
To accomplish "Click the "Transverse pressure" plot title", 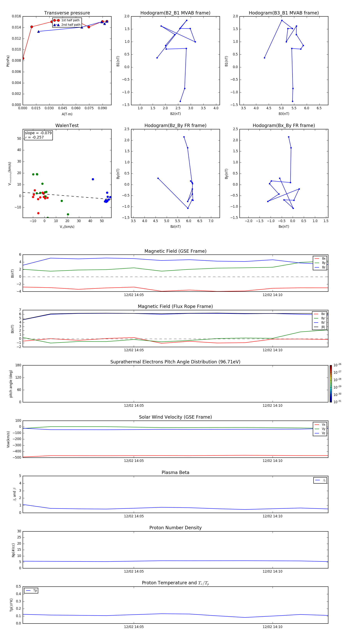I will [x=67, y=13].
